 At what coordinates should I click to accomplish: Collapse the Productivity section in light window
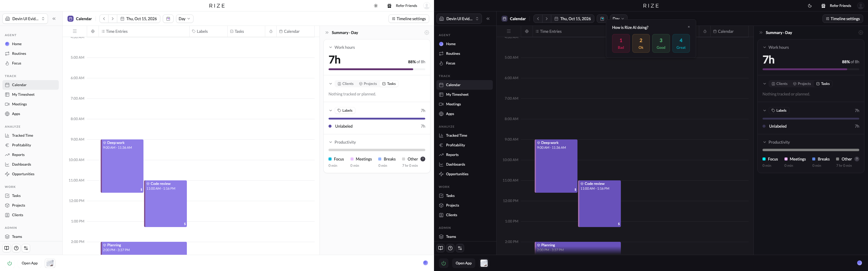[x=331, y=142]
